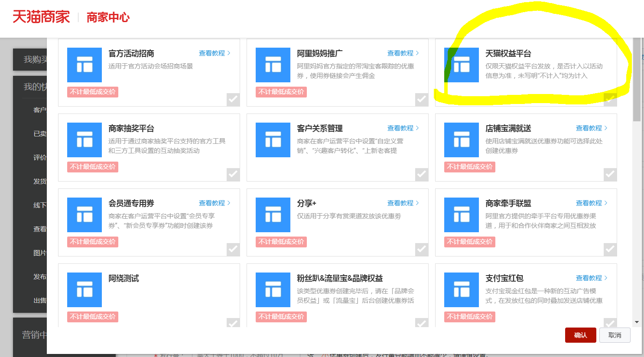644x357 pixels.
Task: Select the 商家抽奖平台 card title
Action: pos(131,129)
